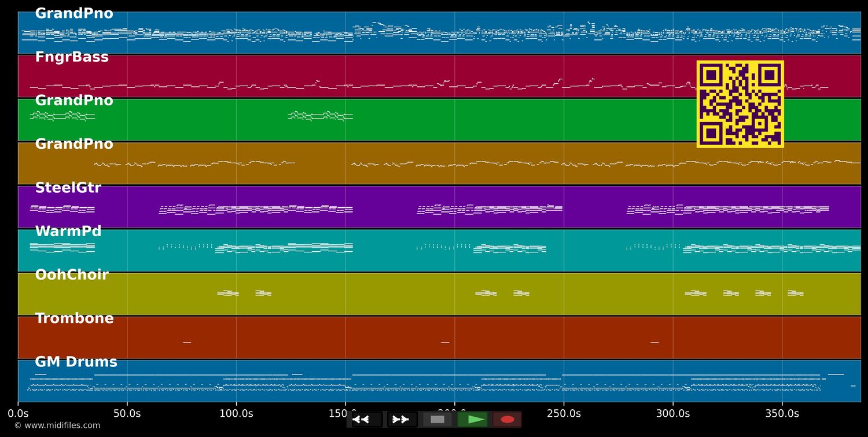Image resolution: width=868 pixels, height=437 pixels.
Task: Click the red record button
Action: click(507, 420)
